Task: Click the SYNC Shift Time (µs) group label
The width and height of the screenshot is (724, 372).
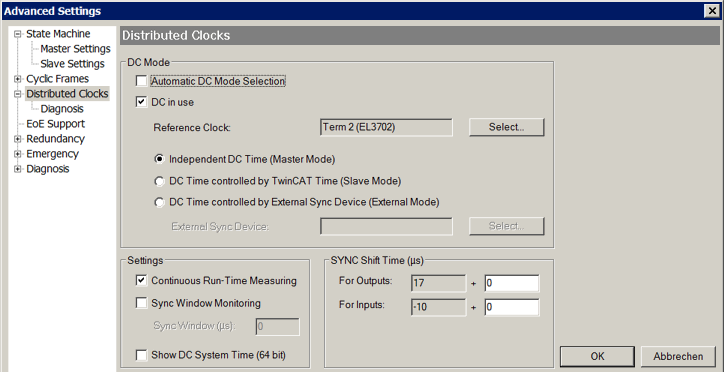Action: point(377,260)
